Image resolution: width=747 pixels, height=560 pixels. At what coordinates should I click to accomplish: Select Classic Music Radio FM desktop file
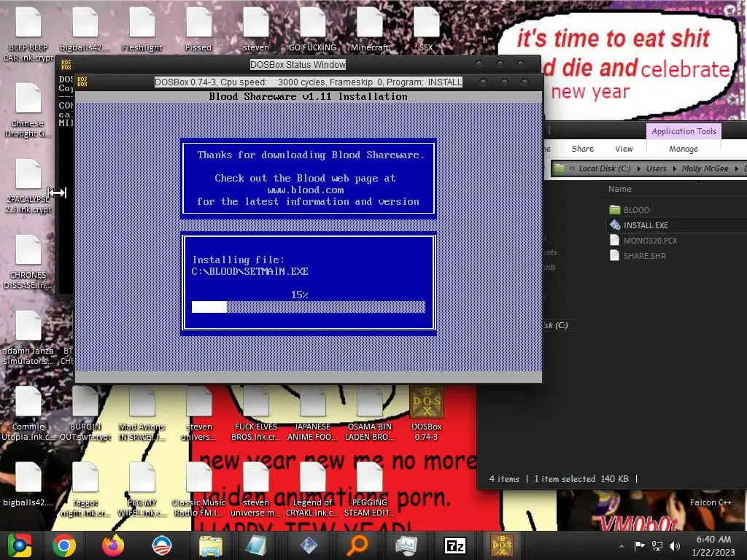coord(198,489)
